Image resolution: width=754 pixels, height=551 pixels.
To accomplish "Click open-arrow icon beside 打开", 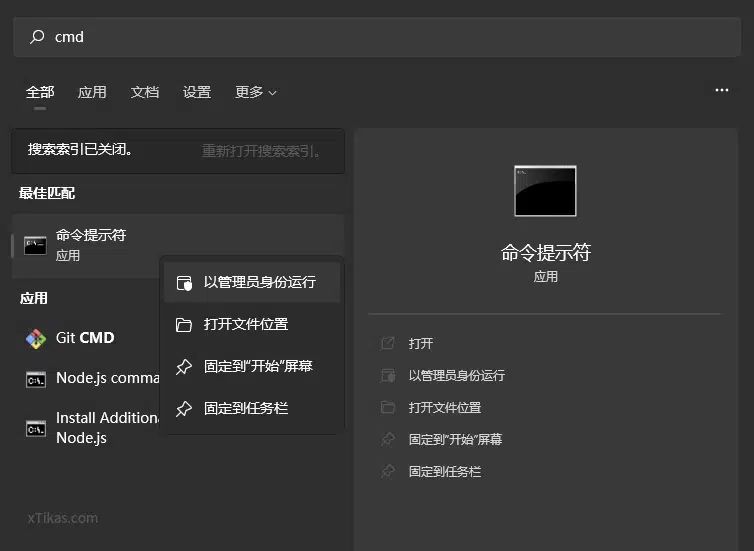I will pos(388,343).
